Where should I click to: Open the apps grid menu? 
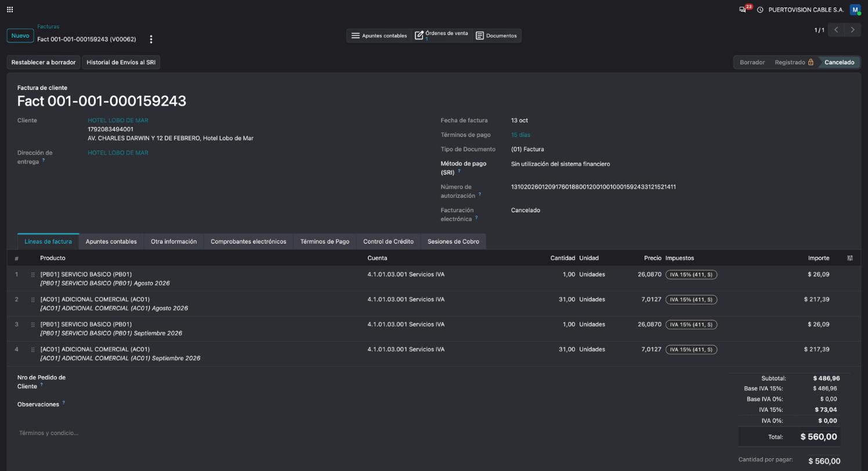coord(10,10)
